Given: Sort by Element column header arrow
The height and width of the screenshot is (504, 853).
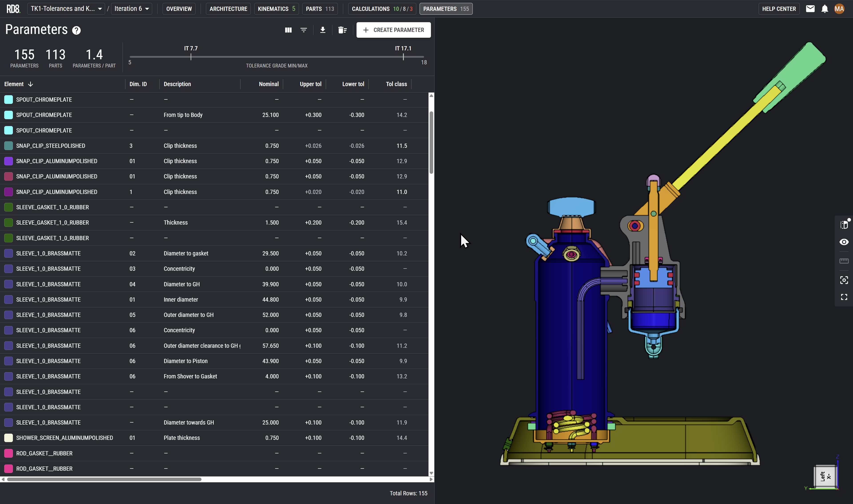Looking at the screenshot, I should click(x=31, y=84).
